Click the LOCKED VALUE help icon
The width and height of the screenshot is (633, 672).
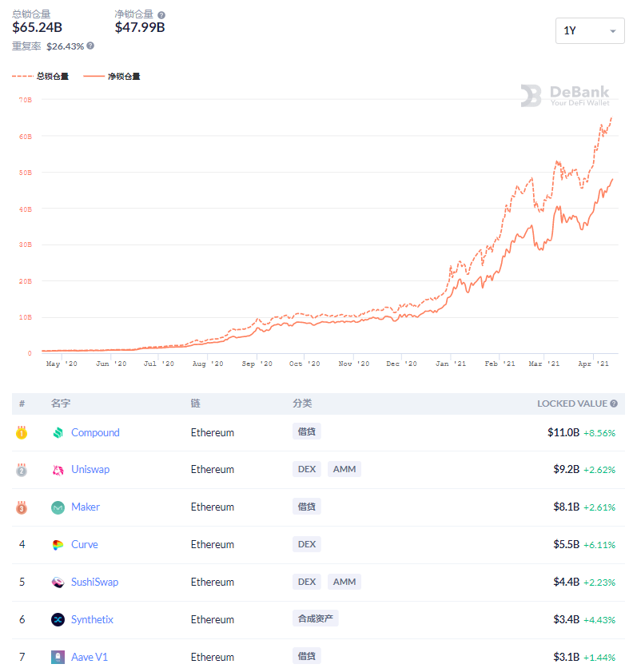[x=614, y=404]
